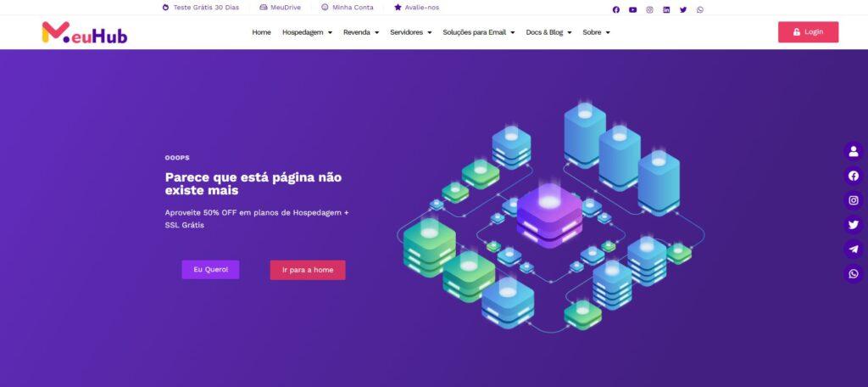Click the Instagram icon in side rail
This screenshot has height=387, width=868.
pyautogui.click(x=854, y=200)
